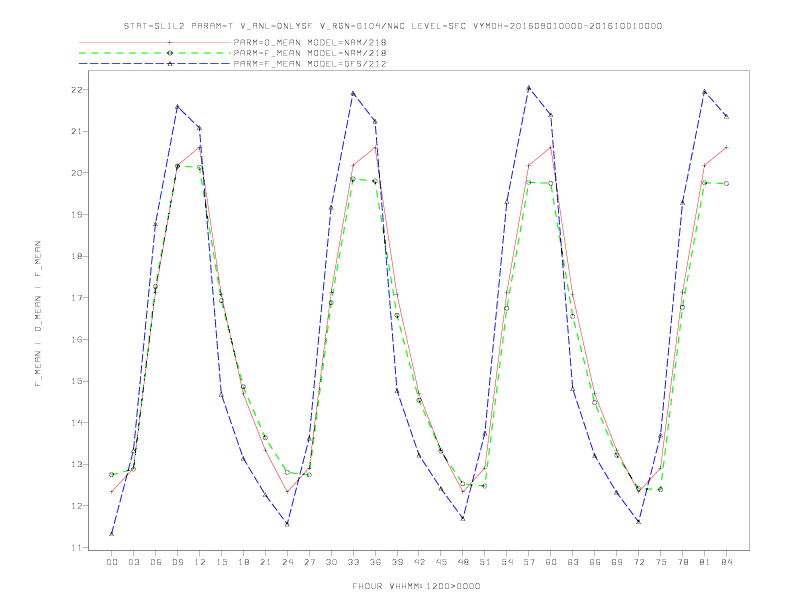Click y-axis tick label 20
Screen dimensions: 792x612
click(76, 173)
